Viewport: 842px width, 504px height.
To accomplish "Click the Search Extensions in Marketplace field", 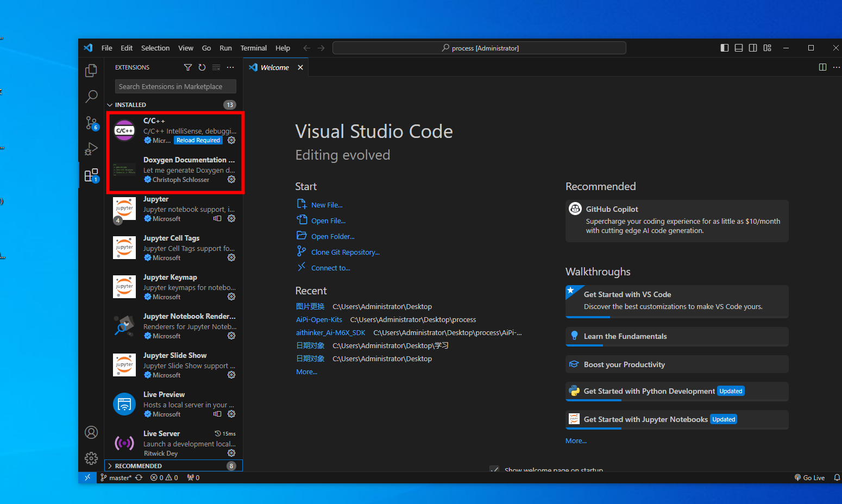I will [175, 86].
